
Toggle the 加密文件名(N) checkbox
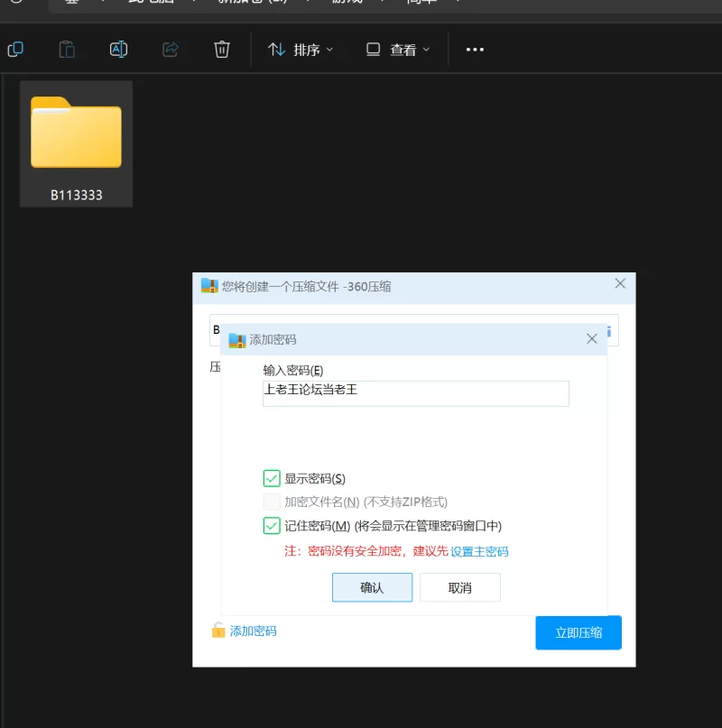272,502
